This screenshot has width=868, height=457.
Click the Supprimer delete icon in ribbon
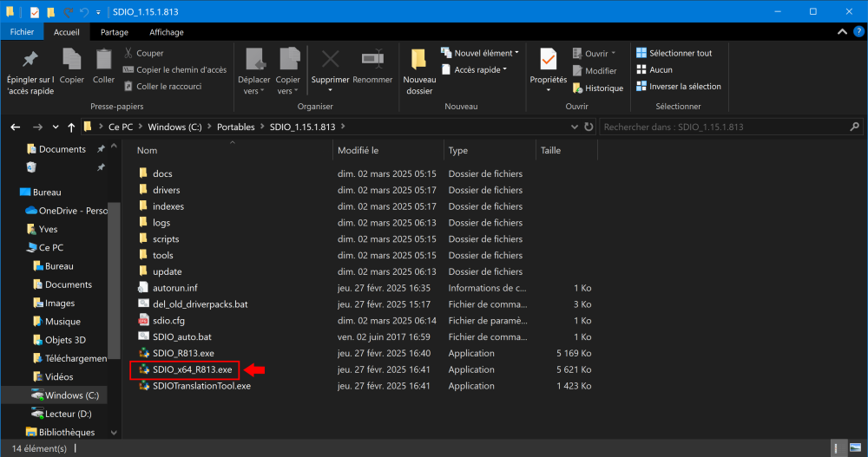click(330, 60)
